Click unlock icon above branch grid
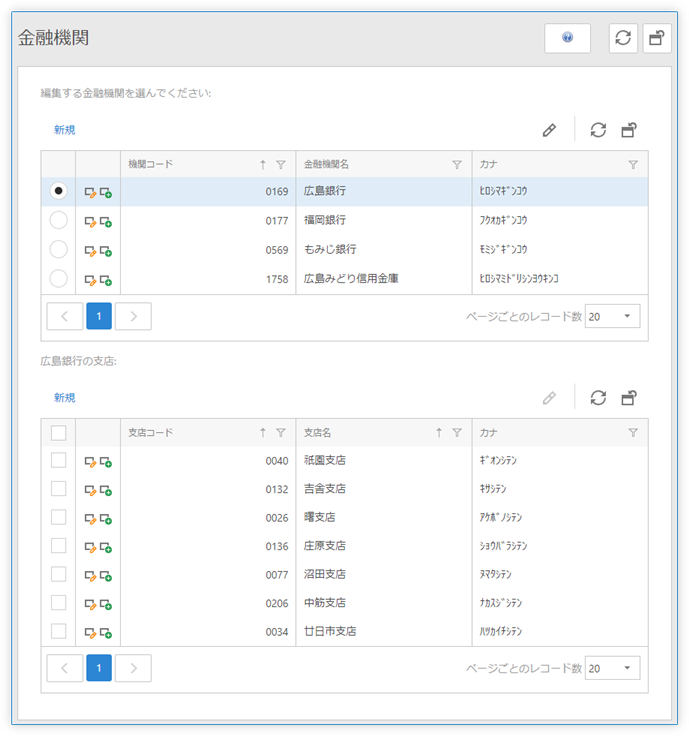Viewport: 689px width, 736px height. [629, 398]
